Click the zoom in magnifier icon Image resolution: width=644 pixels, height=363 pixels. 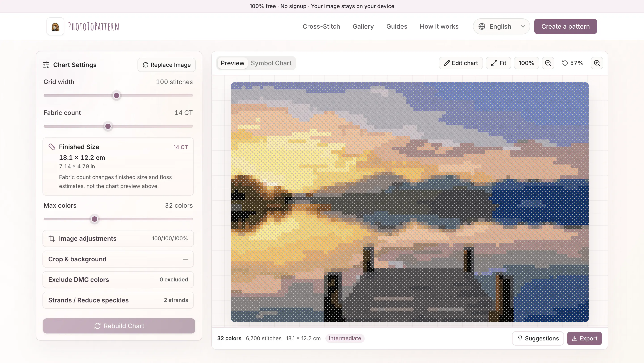(x=597, y=63)
